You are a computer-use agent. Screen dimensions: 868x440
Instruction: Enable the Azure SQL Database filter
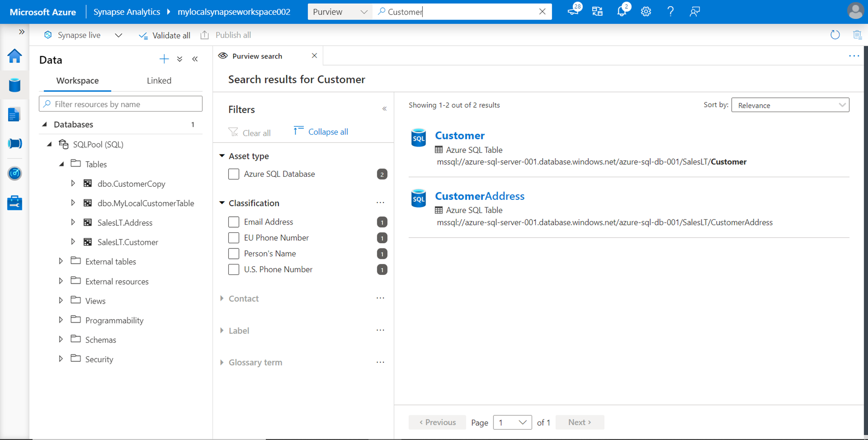[234, 174]
